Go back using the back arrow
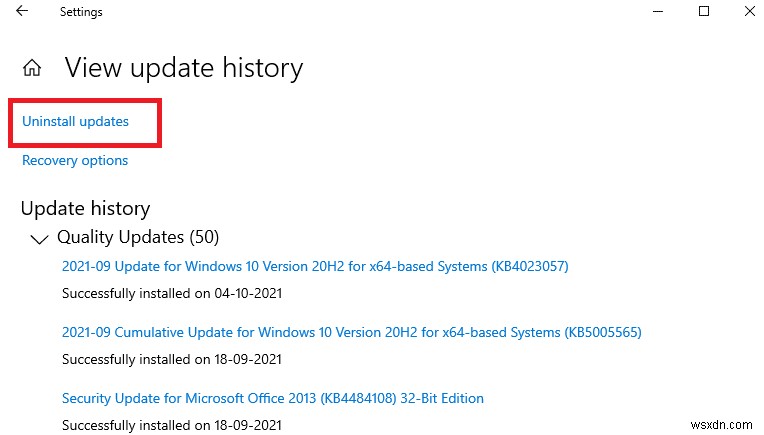This screenshot has width=764, height=435. pos(22,12)
